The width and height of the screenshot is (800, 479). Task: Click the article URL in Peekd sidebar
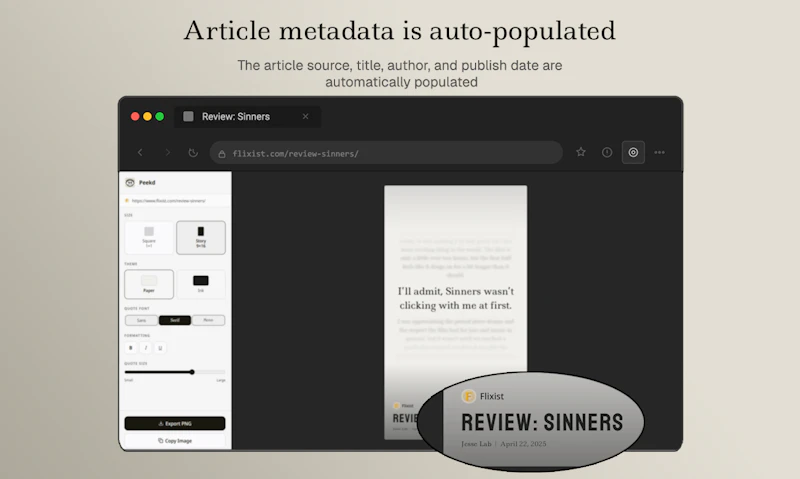[x=169, y=201]
